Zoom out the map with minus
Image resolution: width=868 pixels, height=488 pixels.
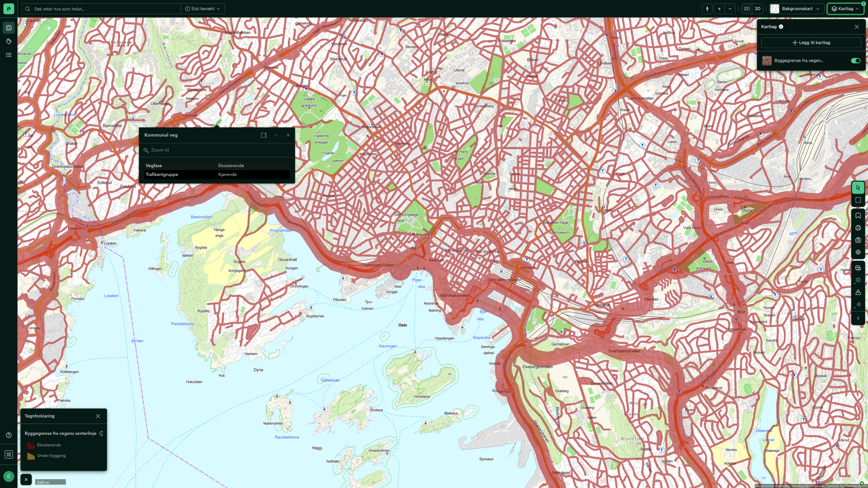[730, 9]
